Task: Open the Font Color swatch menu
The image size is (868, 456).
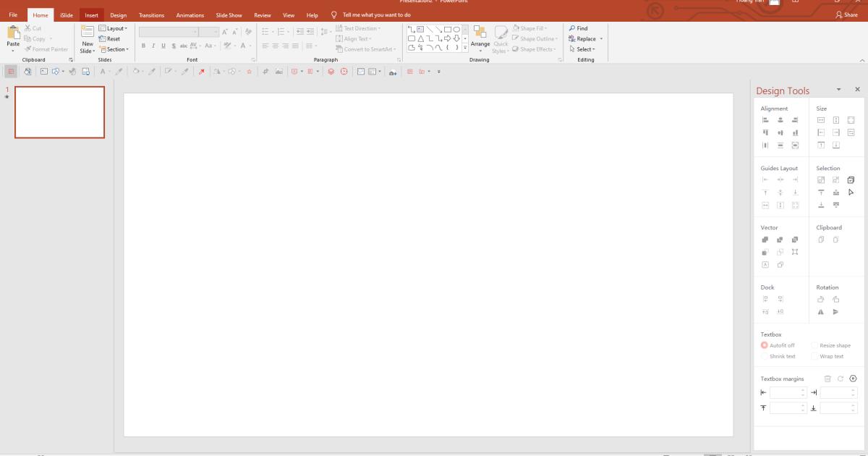Action: coord(250,46)
